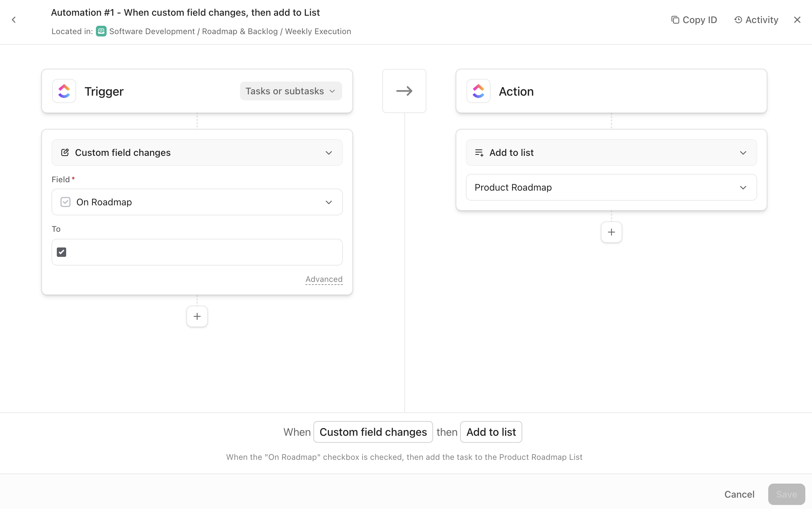Image resolution: width=812 pixels, height=509 pixels.
Task: Click the pencil icon beside Custom field changes
Action: tap(64, 152)
